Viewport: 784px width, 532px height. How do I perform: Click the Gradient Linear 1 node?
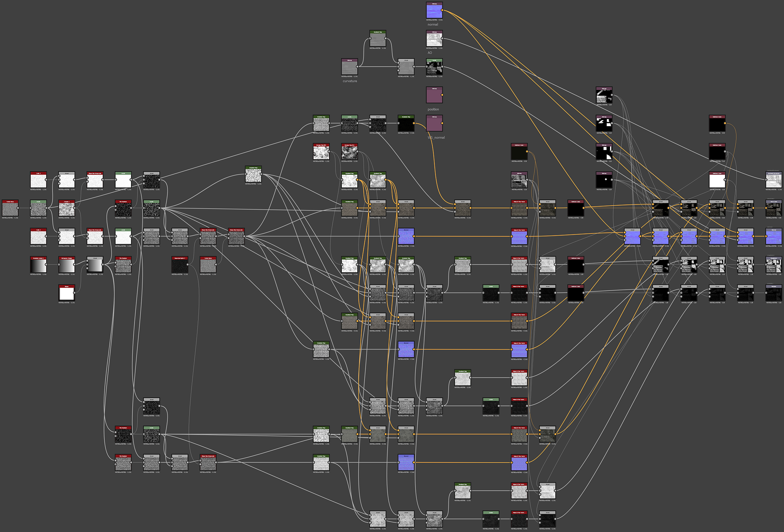pyautogui.click(x=38, y=265)
